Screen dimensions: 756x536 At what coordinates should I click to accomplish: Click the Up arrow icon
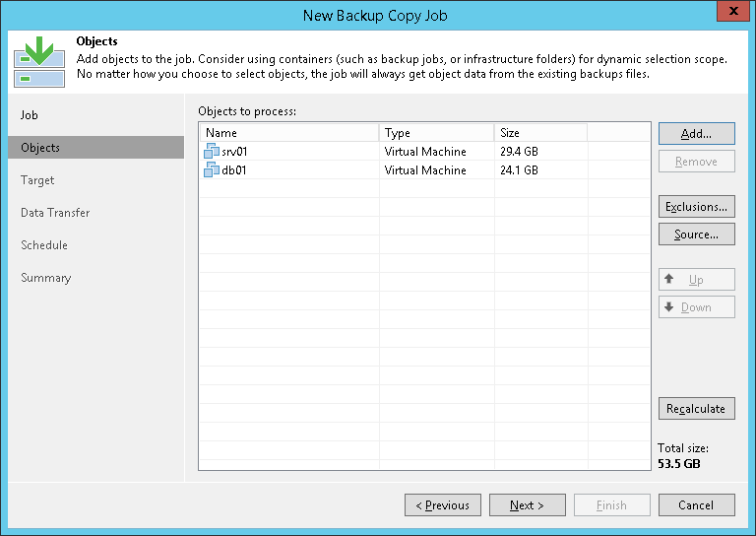[668, 279]
